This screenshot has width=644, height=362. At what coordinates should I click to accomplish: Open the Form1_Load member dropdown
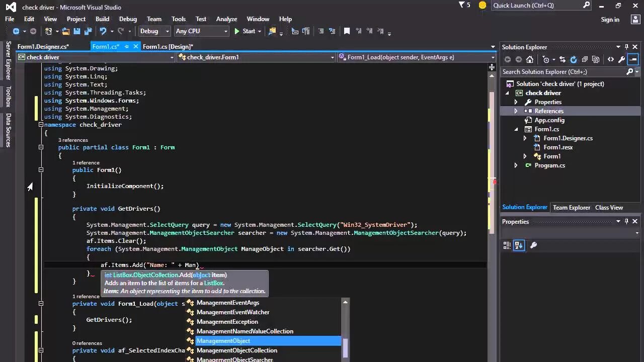[x=417, y=57]
